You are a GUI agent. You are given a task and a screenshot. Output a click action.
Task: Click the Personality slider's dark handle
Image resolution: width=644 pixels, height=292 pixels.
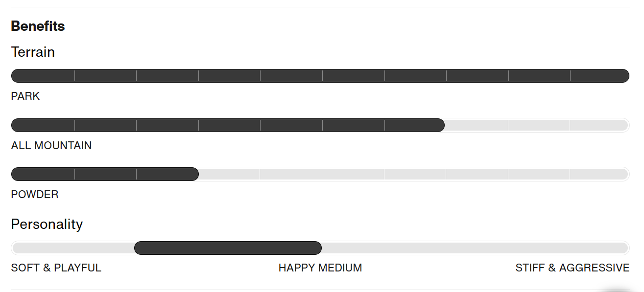(x=228, y=248)
